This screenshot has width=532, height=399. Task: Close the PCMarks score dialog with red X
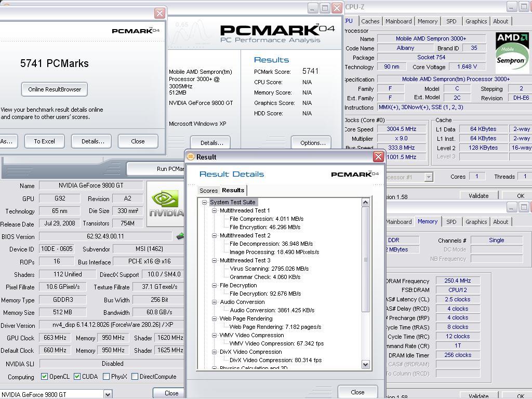(x=159, y=13)
